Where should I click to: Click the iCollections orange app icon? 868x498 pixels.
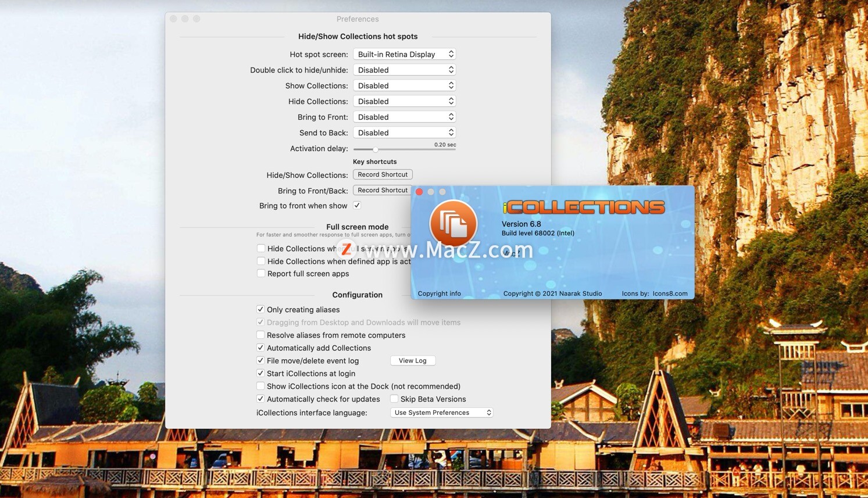pos(453,224)
